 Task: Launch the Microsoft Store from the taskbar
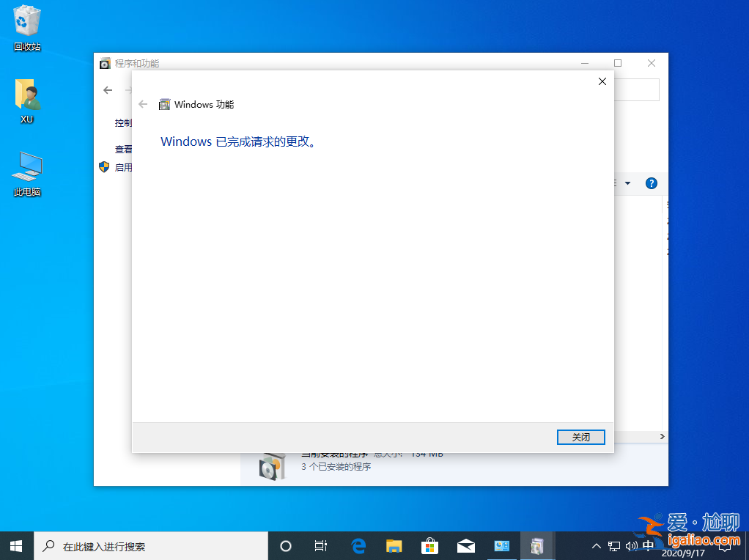(429, 545)
